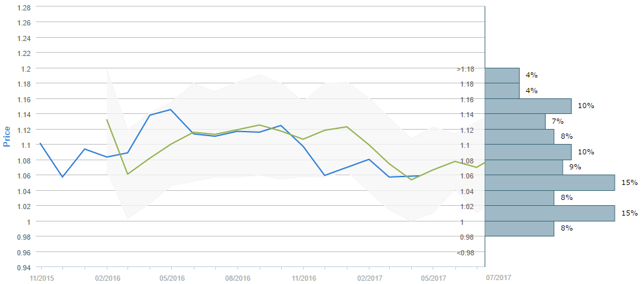This screenshot has height=284, width=644.
Task: Click the 9% histogram bar
Action: coord(524,167)
